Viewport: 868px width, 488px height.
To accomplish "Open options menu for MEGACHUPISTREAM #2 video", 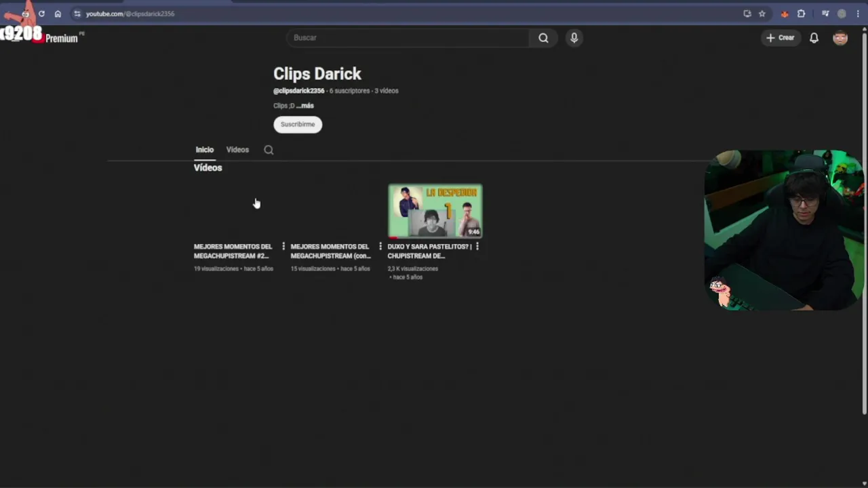I will [283, 247].
